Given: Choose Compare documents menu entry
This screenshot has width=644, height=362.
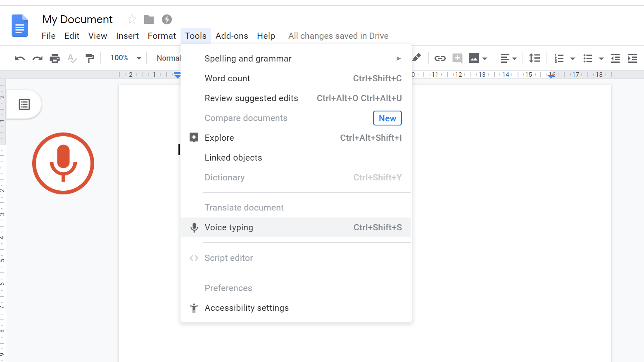Looking at the screenshot, I should point(296,118).
